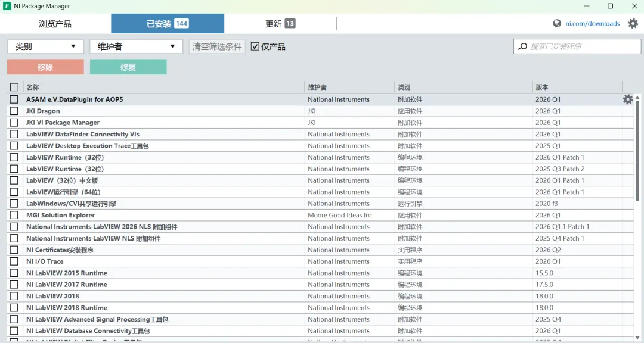Image resolution: width=644 pixels, height=343 pixels.
Task: Click the 13 updates count badge
Action: 290,23
